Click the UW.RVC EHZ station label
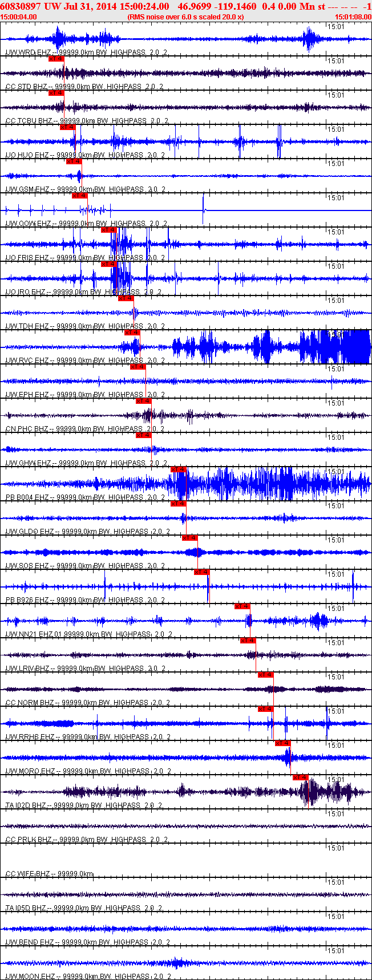 pos(27,361)
